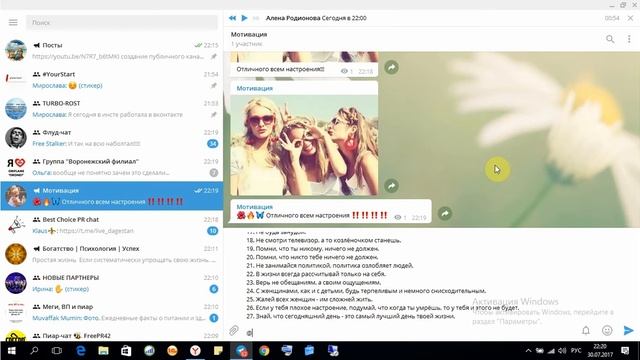Open the Windows notification center
Image resolution: width=640 pixels, height=360 pixels.
pos(625,351)
